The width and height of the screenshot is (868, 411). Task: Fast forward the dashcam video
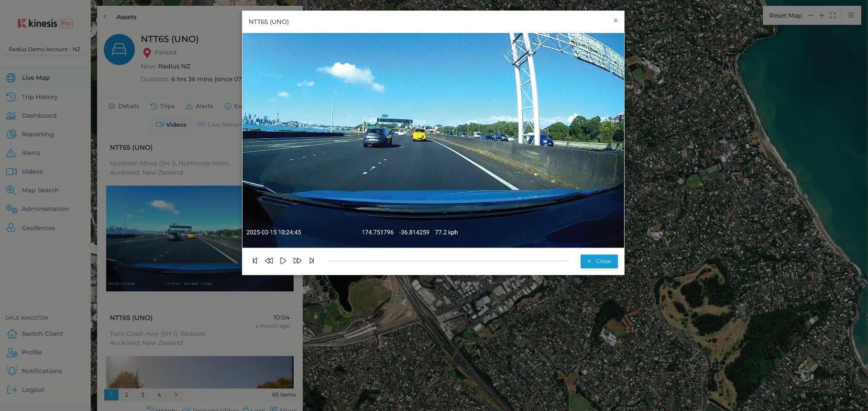click(x=297, y=261)
